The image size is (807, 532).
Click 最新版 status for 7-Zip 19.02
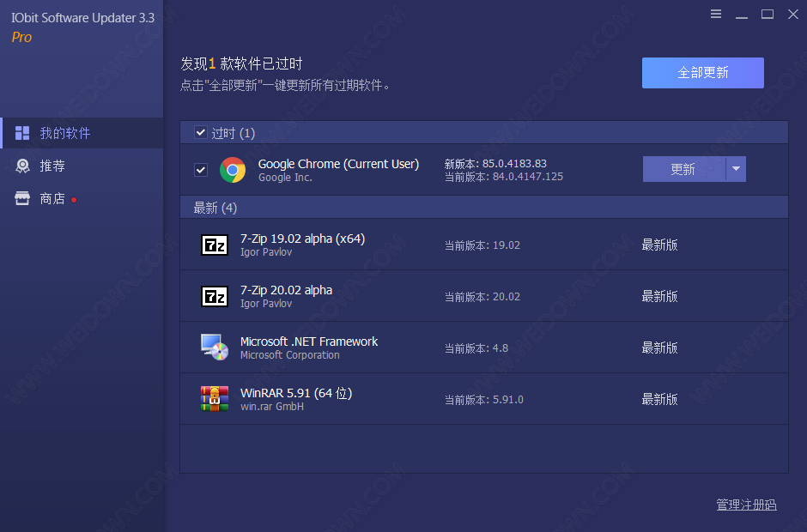point(659,245)
